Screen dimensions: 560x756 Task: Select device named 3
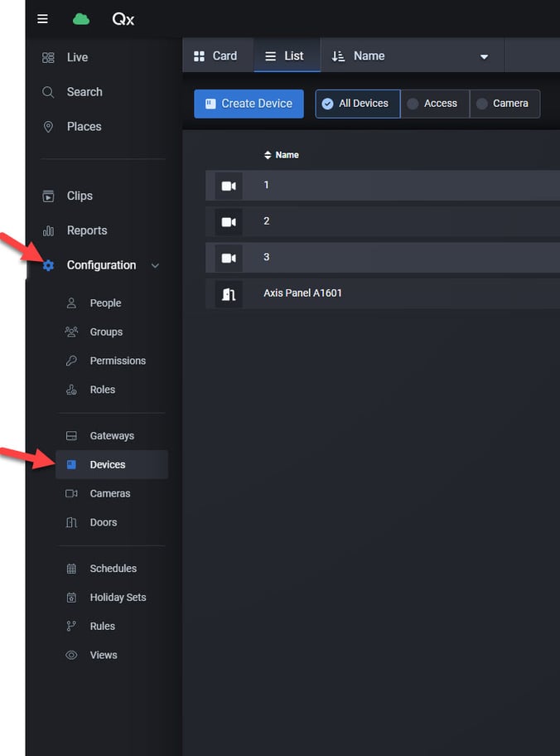(383, 258)
